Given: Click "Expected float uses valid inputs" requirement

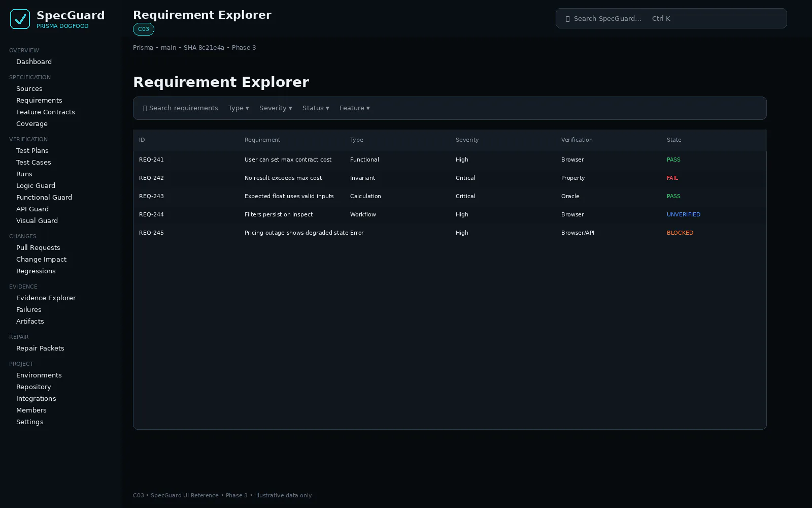Looking at the screenshot, I should 289,196.
